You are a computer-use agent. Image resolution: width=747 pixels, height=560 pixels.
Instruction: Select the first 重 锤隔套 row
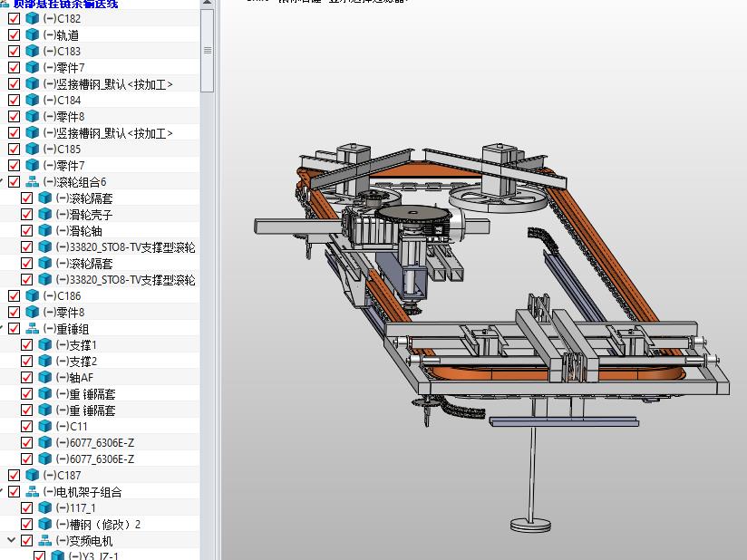(100, 394)
